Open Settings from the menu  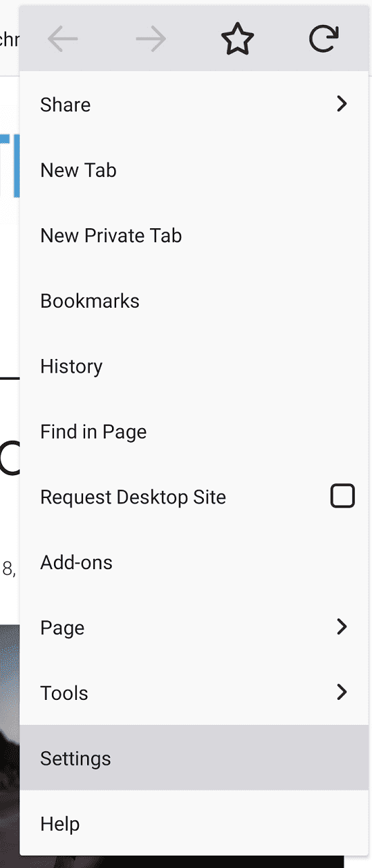(x=194, y=758)
